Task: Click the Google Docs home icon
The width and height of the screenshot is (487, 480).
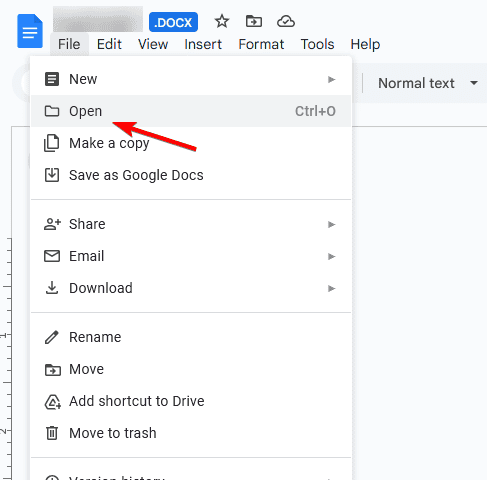Action: 30,31
